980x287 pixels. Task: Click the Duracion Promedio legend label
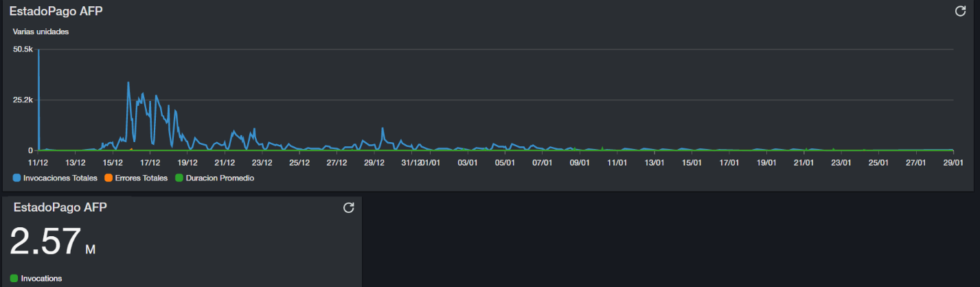click(x=220, y=178)
